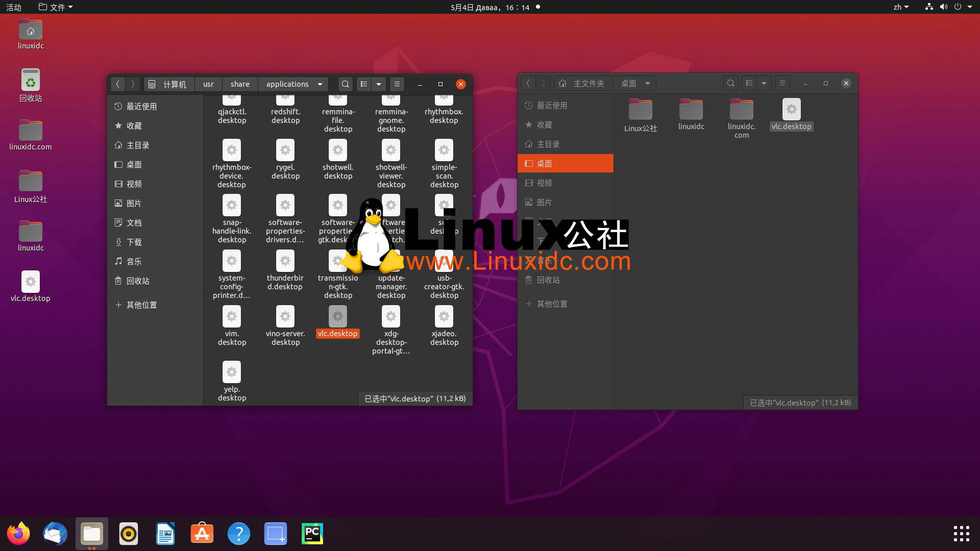The height and width of the screenshot is (551, 980).
Task: Select 视频 in the right window sidebar
Action: [545, 183]
